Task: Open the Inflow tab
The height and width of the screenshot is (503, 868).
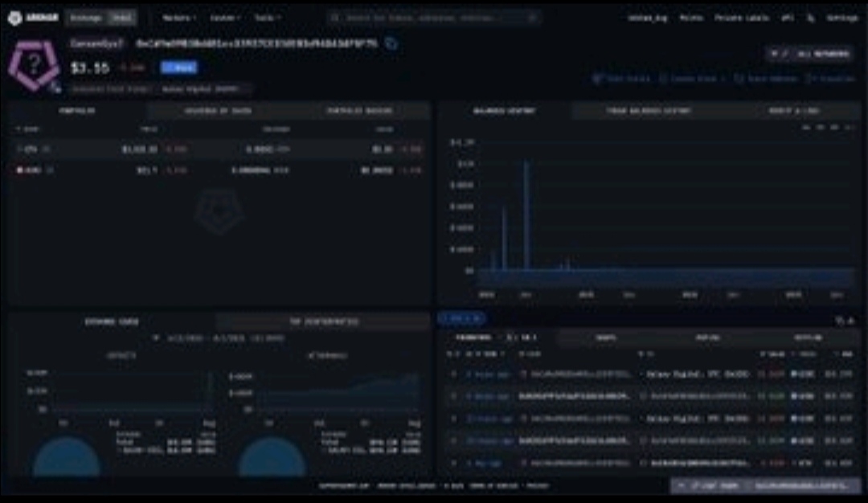Action: (x=707, y=337)
